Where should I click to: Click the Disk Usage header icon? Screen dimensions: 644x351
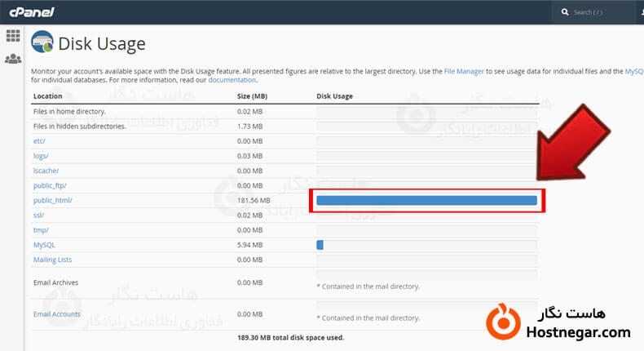coord(43,43)
